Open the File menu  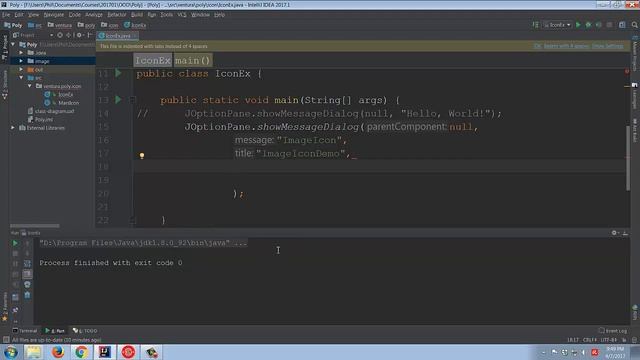coord(6,15)
